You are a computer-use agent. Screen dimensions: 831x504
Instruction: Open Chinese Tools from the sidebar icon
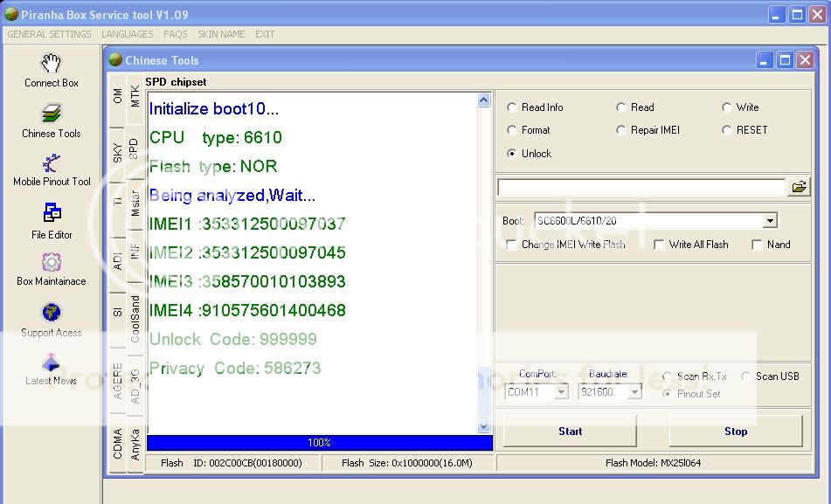52,114
